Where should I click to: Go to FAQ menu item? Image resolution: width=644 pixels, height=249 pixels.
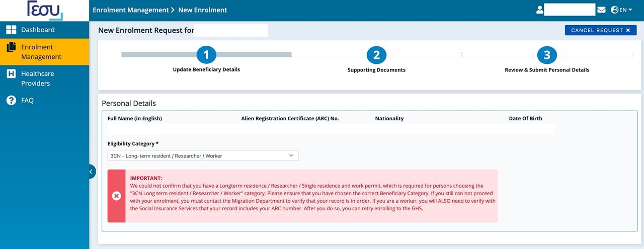point(27,101)
